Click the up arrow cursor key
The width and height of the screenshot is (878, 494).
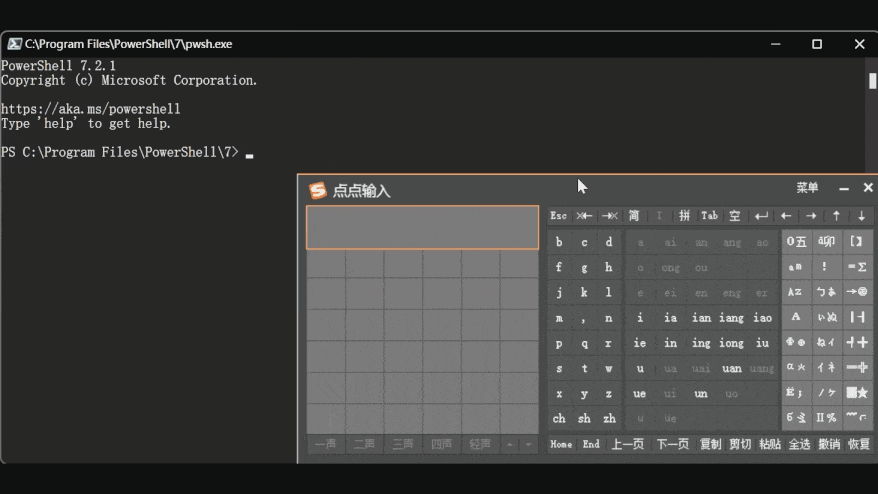click(x=836, y=216)
